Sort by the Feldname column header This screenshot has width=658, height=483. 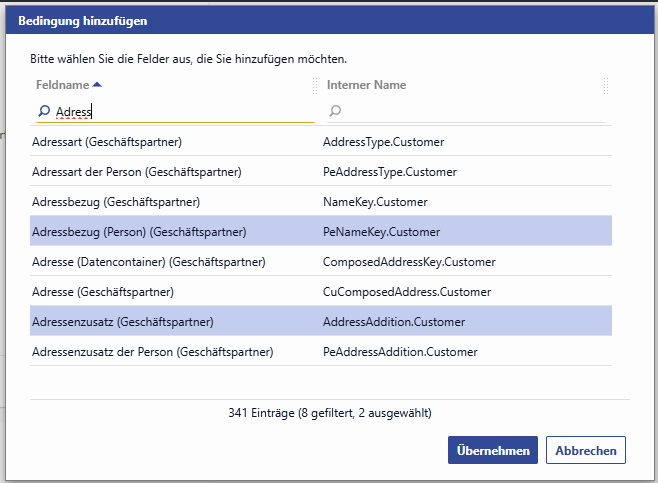point(63,85)
